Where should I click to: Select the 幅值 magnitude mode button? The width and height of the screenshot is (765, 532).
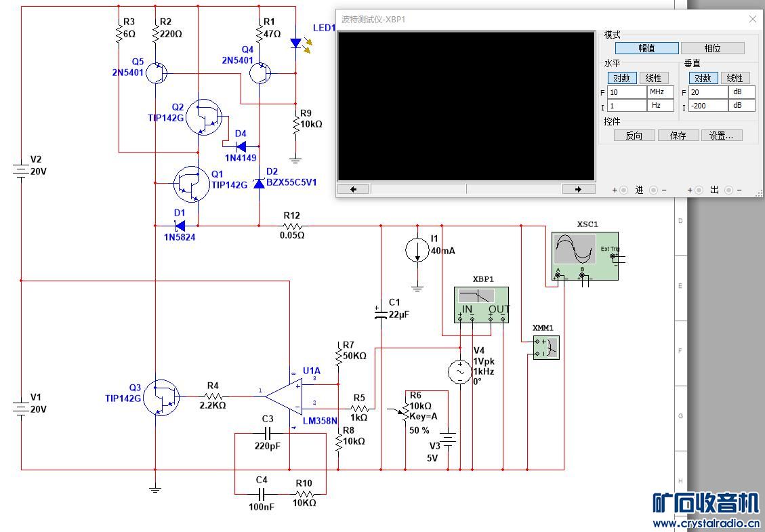coord(646,48)
